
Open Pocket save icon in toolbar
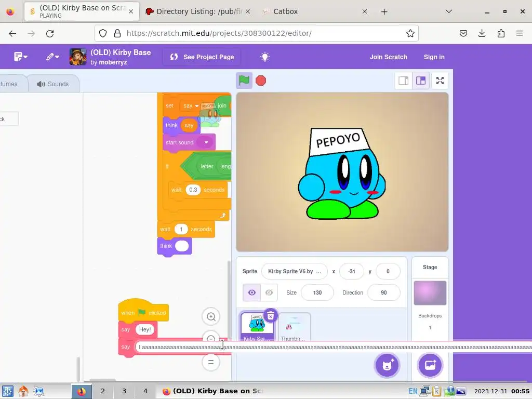click(463, 33)
